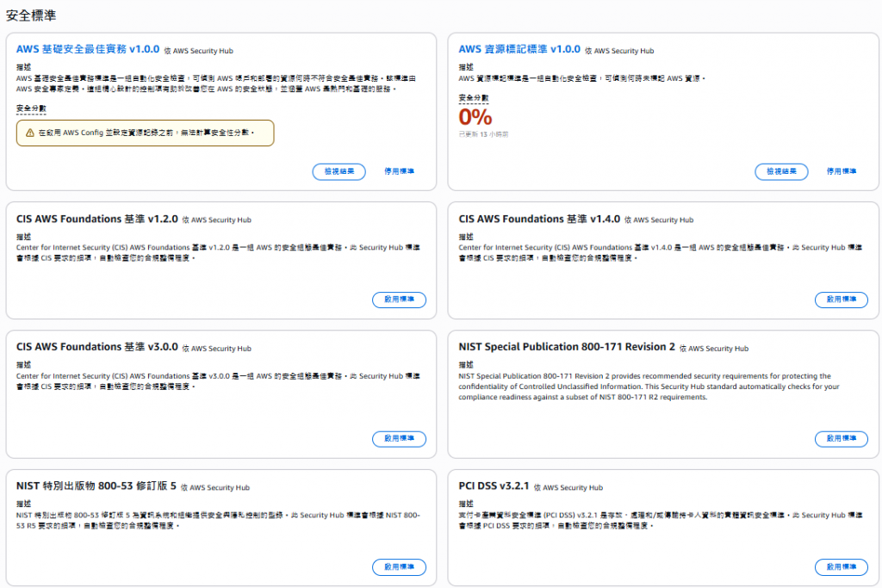The image size is (882, 588).
Task: Open AWS 基礎安全最佳實務 v1.0.0 standard link
Action: 88,49
